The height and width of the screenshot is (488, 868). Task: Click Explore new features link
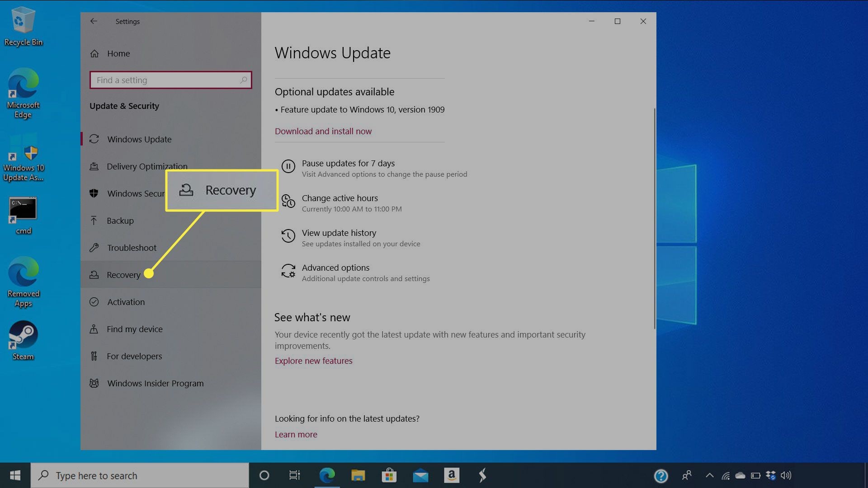[313, 361]
